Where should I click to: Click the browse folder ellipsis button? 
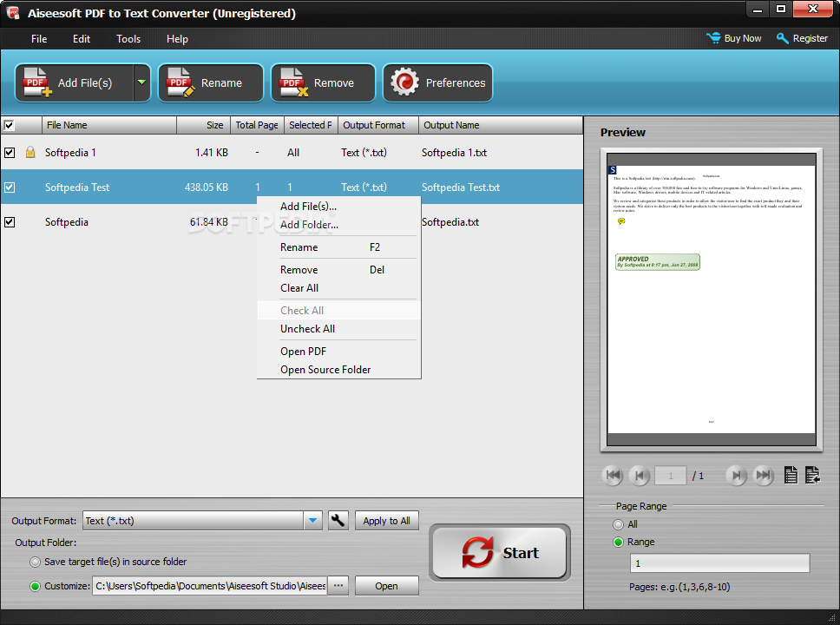tap(338, 586)
